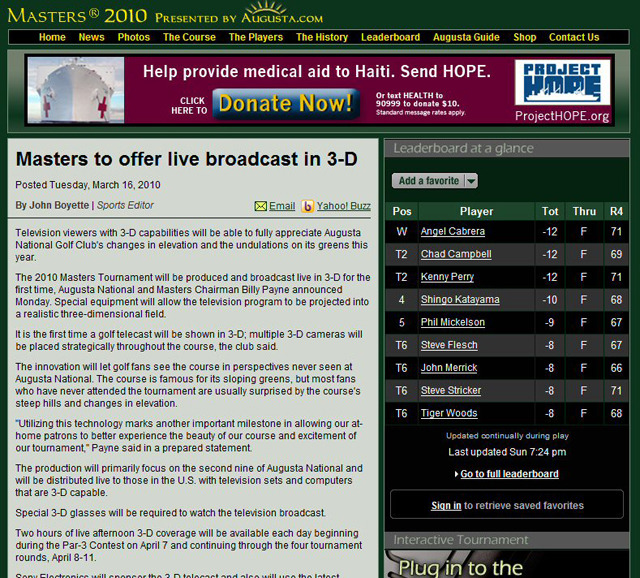Viewport: 640px width, 578px height.
Task: Click the Yahoo! Buzz text link
Action: [344, 206]
